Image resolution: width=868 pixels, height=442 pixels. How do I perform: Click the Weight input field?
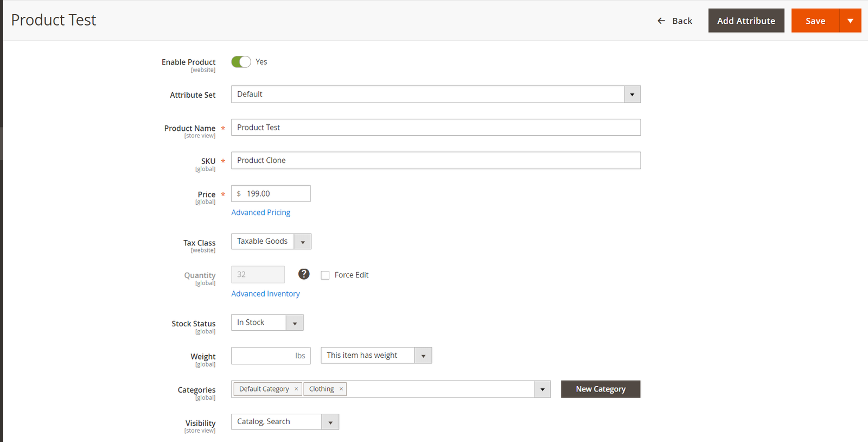[x=271, y=356]
